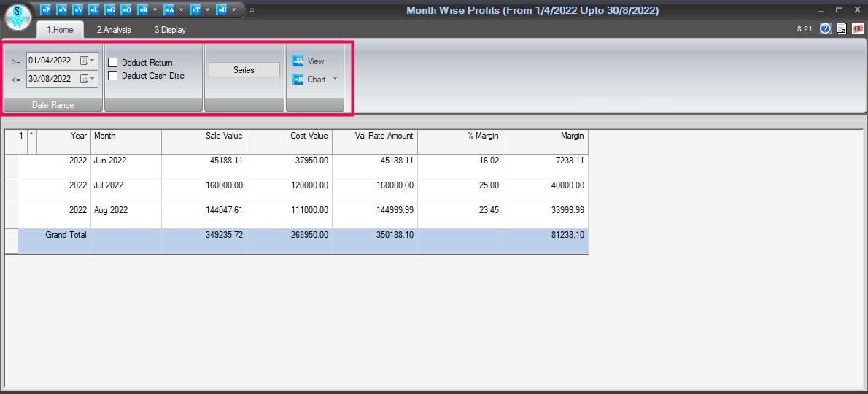Click grand total cost value 268950.00
The image size is (868, 394).
tap(290, 242)
